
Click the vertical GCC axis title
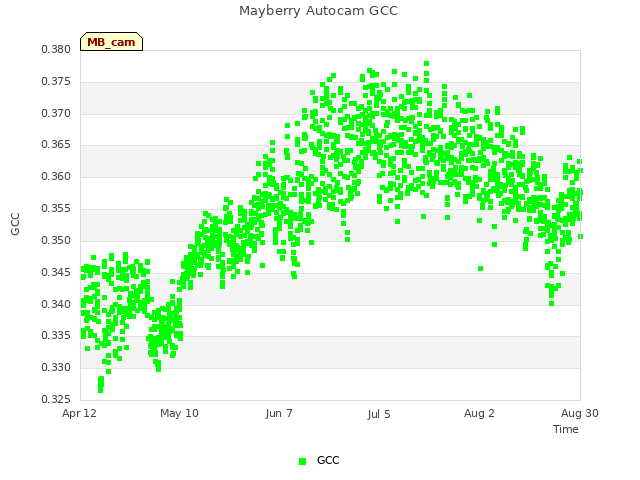pos(15,224)
